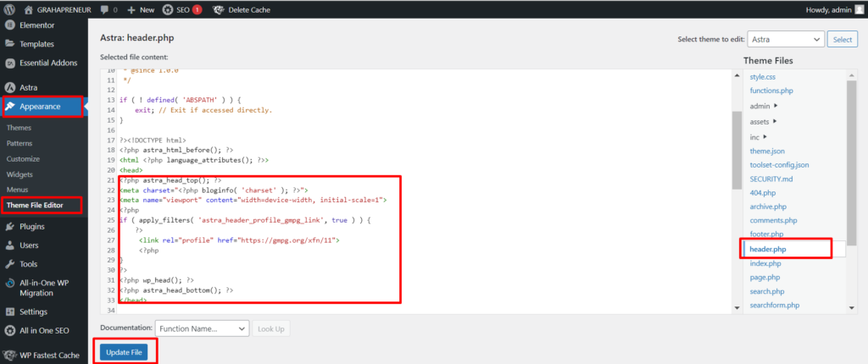
Task: Open the Select theme to edit dropdown
Action: click(x=786, y=39)
